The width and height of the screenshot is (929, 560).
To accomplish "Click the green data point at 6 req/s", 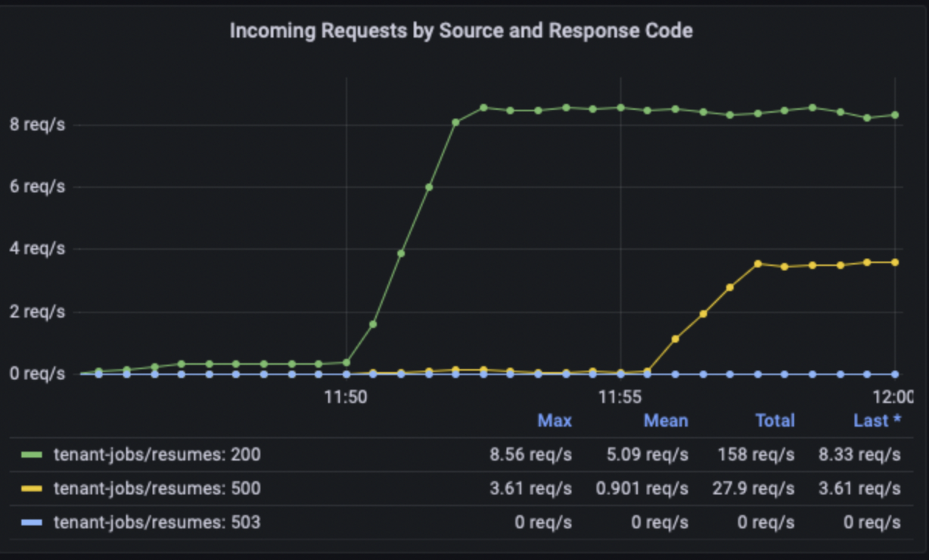I will click(428, 187).
